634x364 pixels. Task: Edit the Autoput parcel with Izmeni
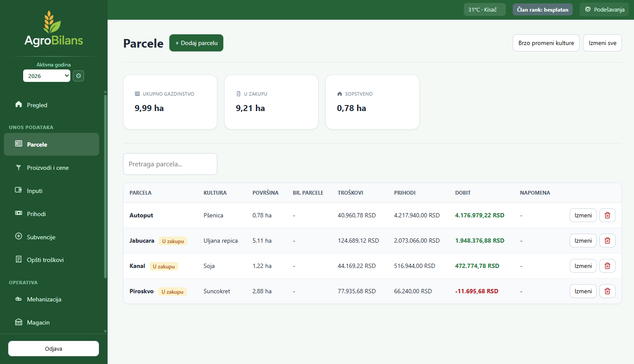coord(583,215)
